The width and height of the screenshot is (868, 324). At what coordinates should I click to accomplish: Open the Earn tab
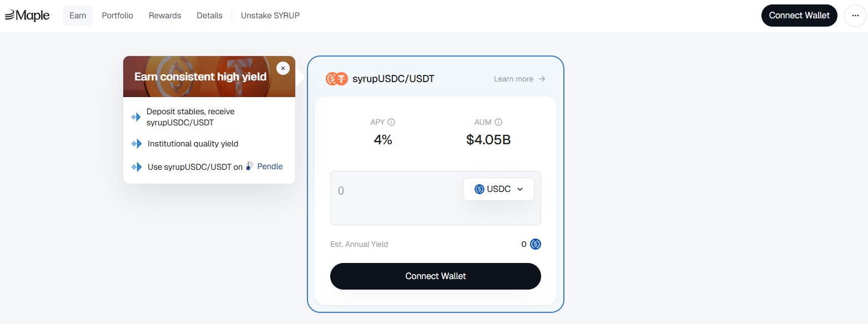click(78, 16)
